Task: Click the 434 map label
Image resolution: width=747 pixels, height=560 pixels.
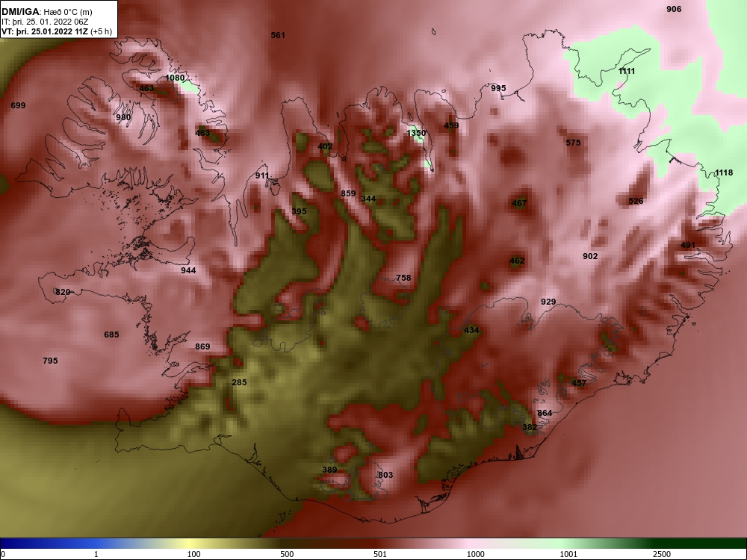Action: pos(471,331)
